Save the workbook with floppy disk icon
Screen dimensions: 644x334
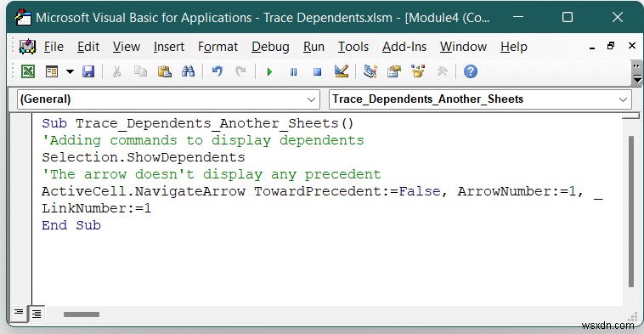tap(88, 72)
